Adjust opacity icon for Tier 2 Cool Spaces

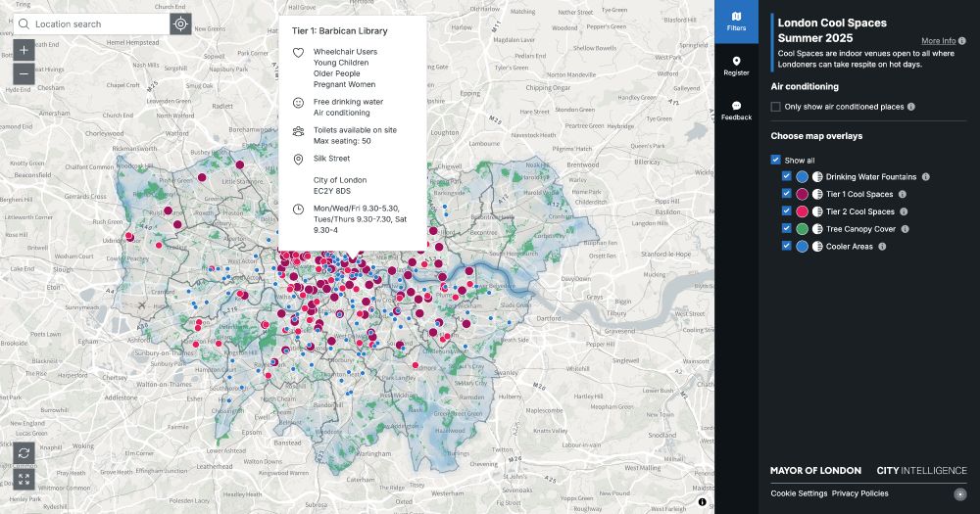pyautogui.click(x=817, y=211)
